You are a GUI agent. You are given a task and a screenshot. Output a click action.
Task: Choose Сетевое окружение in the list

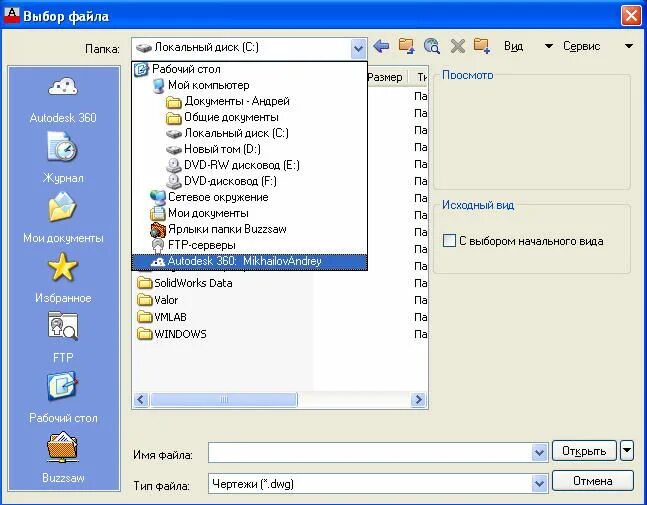[249, 197]
